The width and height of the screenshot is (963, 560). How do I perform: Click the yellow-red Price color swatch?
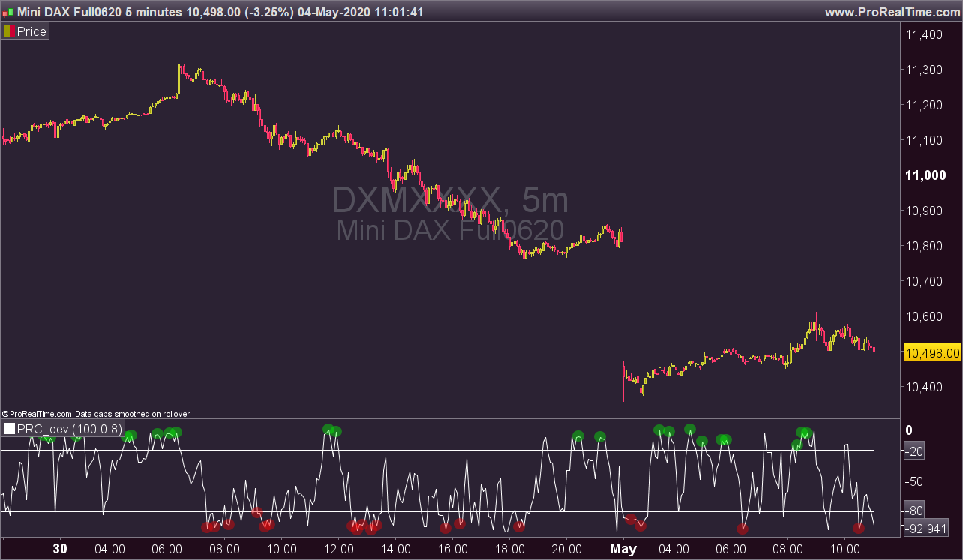tap(9, 31)
